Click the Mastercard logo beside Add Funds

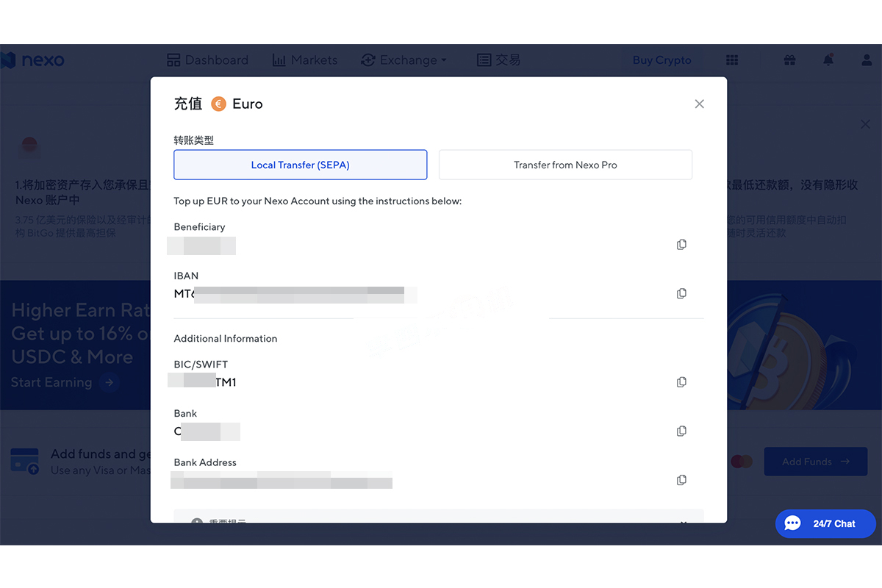[x=742, y=462]
